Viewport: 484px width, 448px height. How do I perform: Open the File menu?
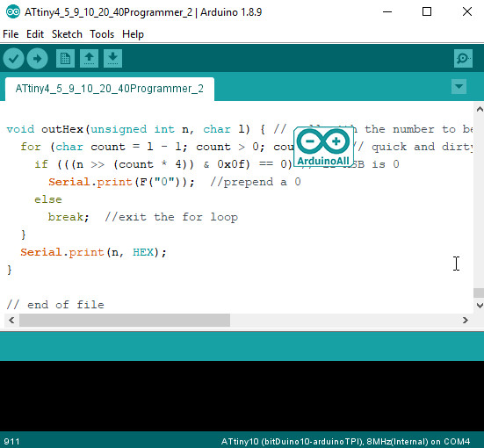pyautogui.click(x=11, y=34)
